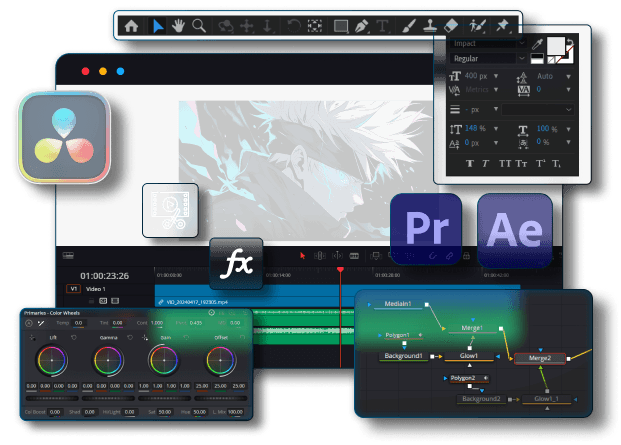Select the Merge2 node
621x445 pixels.
pos(541,357)
